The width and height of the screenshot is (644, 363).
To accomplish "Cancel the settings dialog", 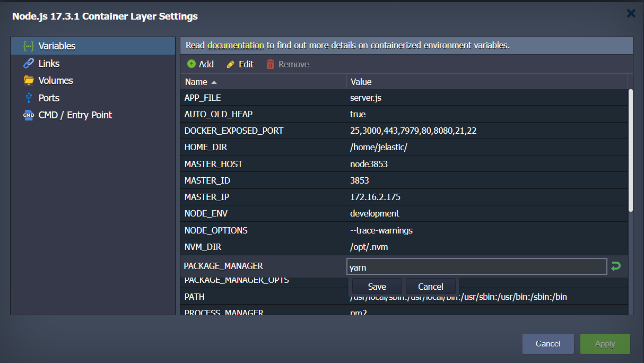I will coord(548,343).
